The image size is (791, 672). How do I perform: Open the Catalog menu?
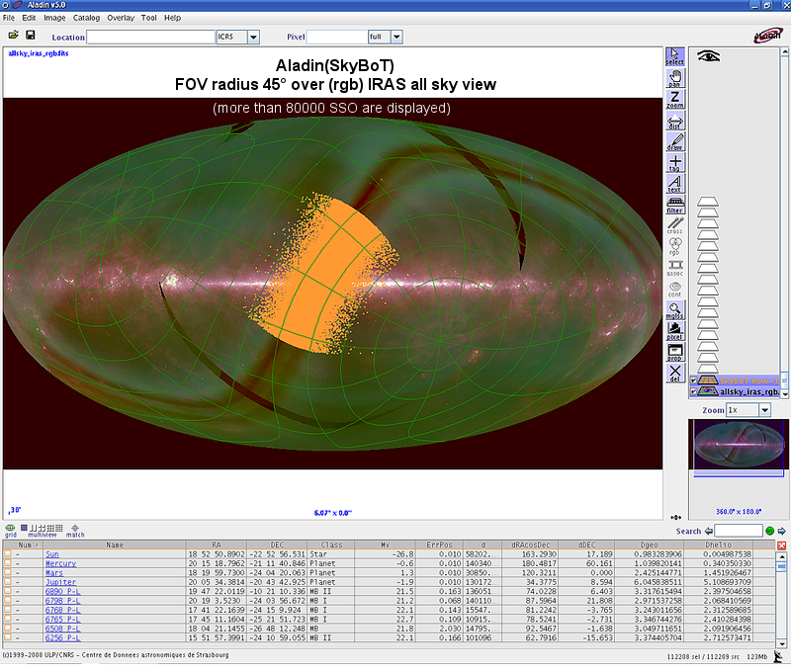tap(86, 18)
